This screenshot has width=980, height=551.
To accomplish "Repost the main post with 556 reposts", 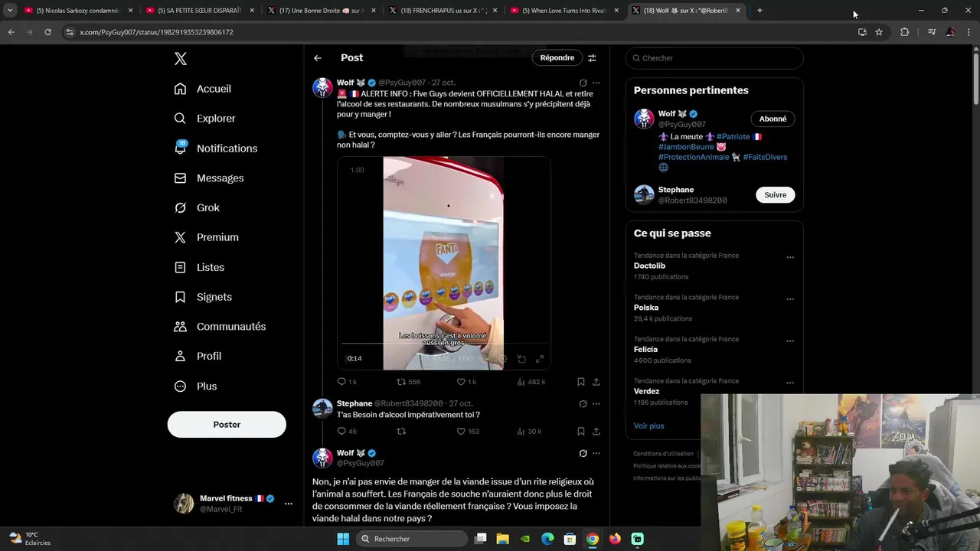I will (x=408, y=382).
